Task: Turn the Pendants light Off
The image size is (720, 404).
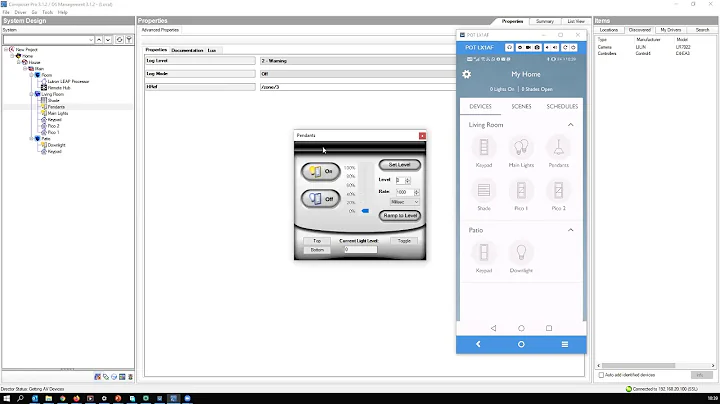Action: click(x=321, y=199)
